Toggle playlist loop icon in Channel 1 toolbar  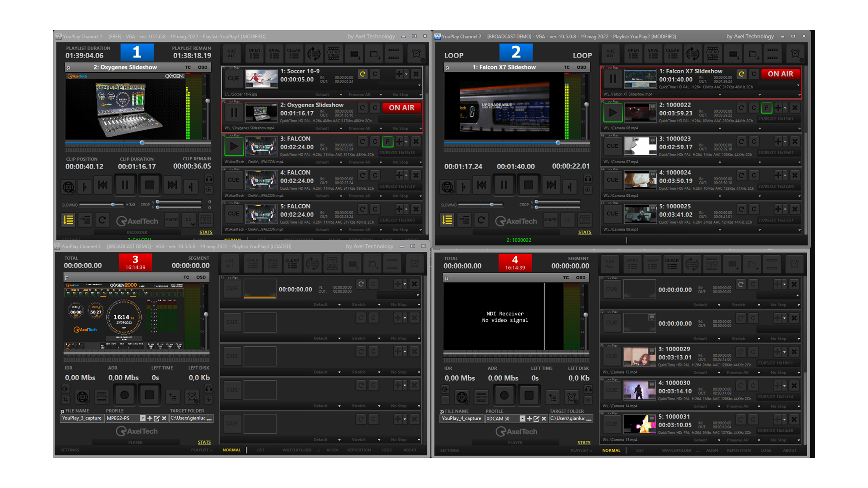click(x=314, y=54)
